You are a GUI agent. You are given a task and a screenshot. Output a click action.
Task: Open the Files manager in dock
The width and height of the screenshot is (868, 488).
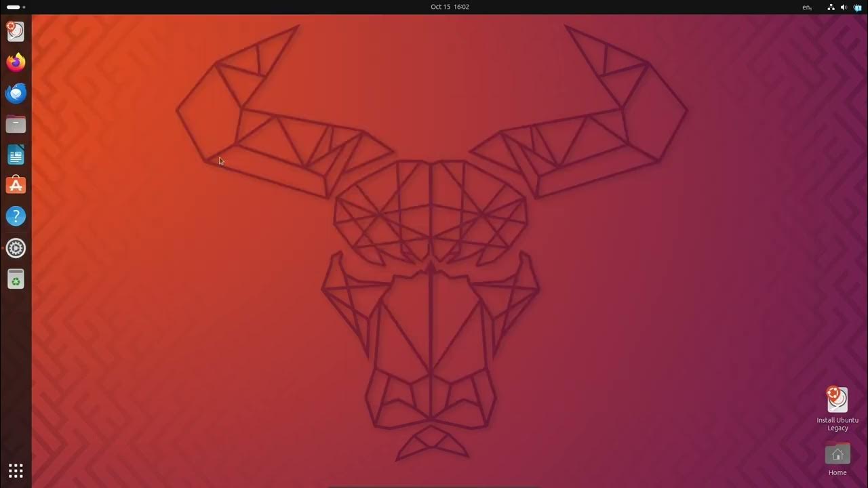click(16, 124)
